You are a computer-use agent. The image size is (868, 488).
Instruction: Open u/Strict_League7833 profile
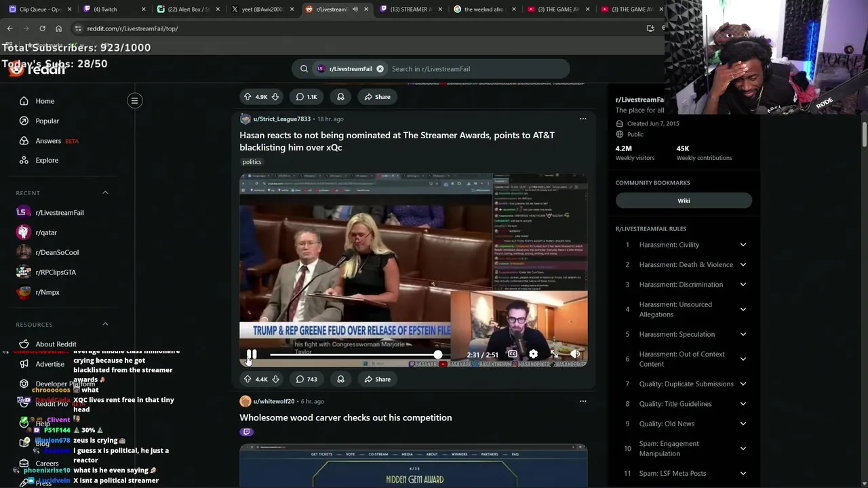pyautogui.click(x=281, y=119)
